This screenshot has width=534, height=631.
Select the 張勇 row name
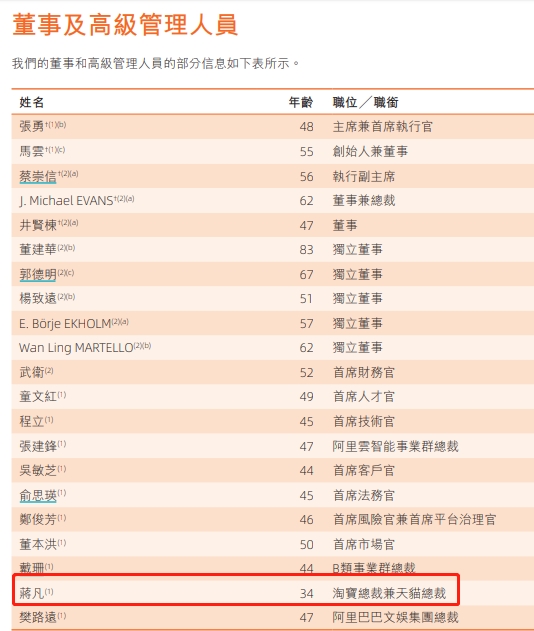tap(31, 126)
